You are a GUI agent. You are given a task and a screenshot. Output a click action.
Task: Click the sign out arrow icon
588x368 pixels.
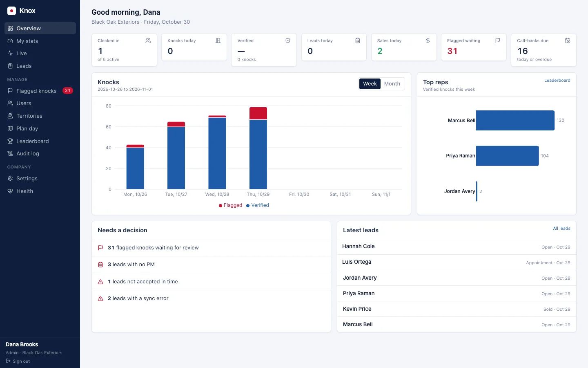(8, 361)
